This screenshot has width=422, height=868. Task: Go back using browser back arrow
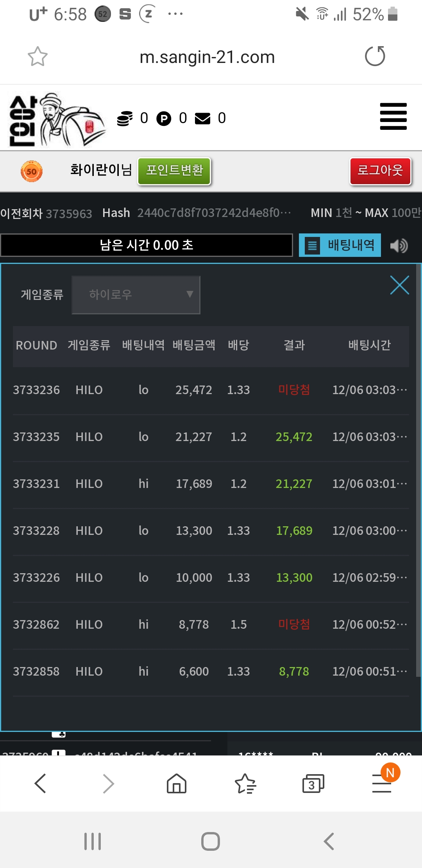(40, 784)
